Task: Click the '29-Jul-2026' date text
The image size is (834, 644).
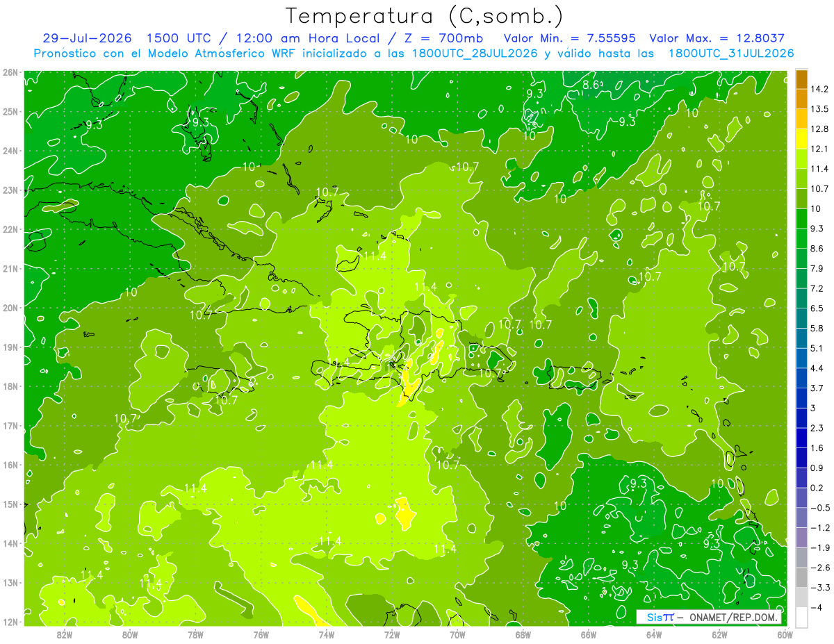Action: (85, 38)
